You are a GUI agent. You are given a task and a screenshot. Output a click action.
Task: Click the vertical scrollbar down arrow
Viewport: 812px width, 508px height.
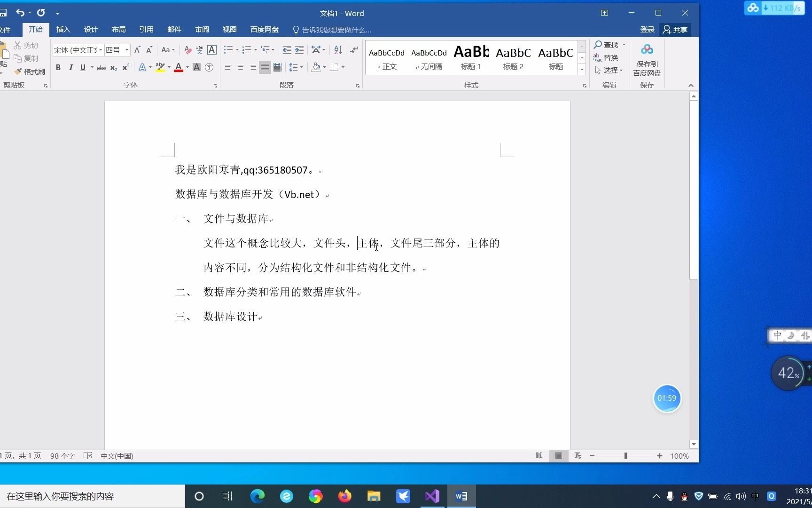(694, 444)
